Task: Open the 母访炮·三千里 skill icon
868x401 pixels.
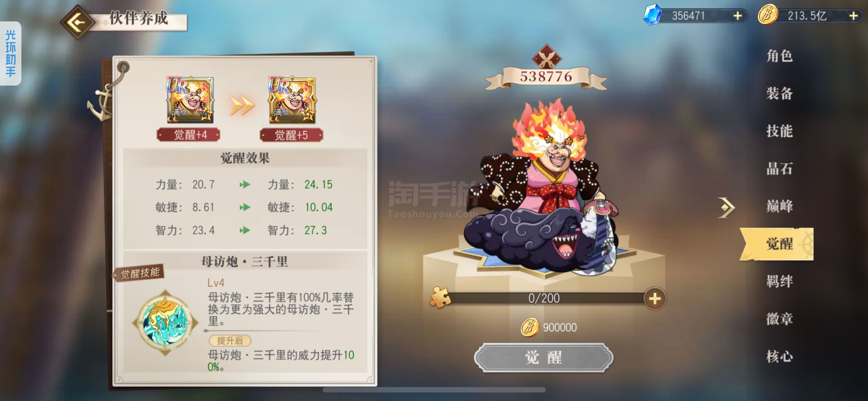Action: coord(165,323)
